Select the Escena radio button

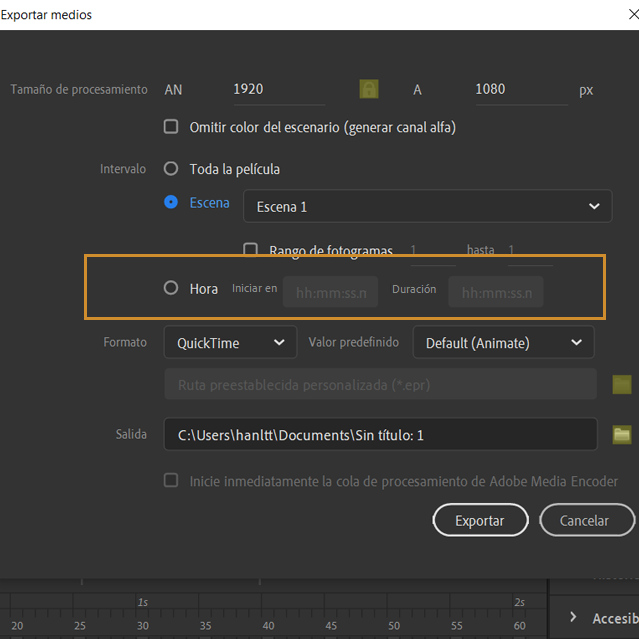[x=171, y=202]
